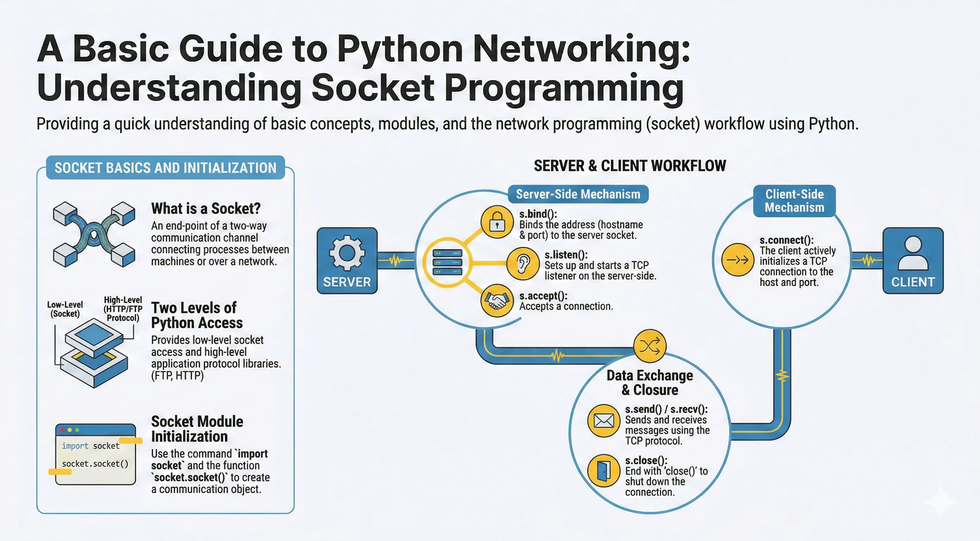Click text 'Sends and receives'
The image size is (980, 541).
666,420
